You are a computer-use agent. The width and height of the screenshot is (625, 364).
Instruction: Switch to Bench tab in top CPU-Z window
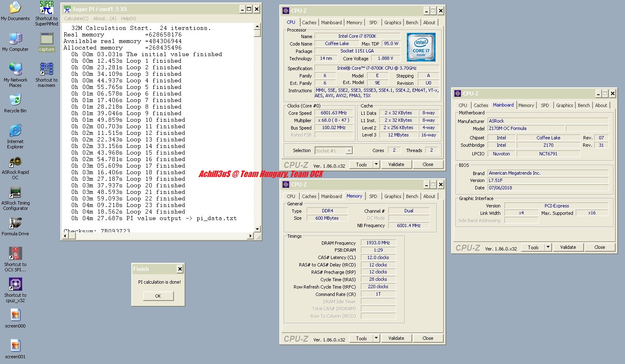coord(412,23)
